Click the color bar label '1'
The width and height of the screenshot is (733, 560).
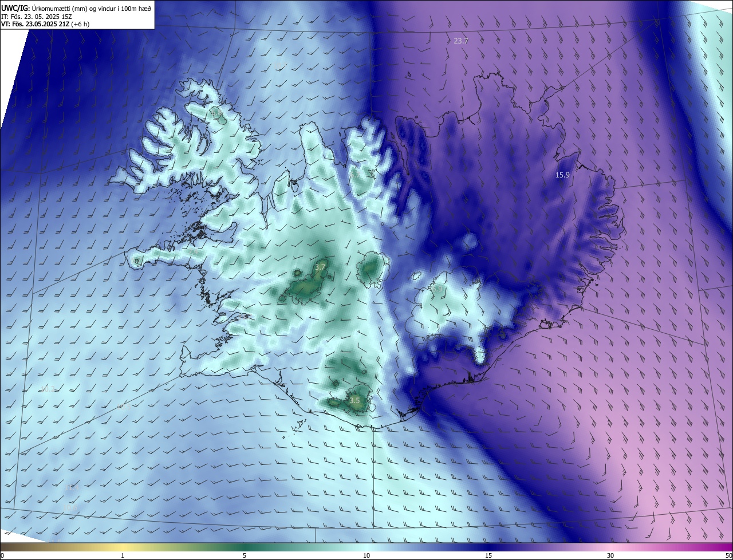[123, 555]
